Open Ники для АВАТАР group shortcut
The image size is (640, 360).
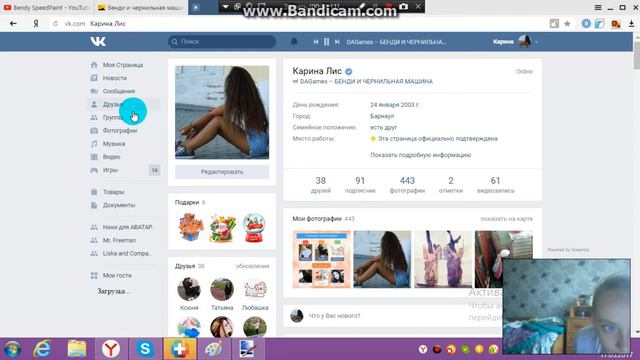(128, 227)
